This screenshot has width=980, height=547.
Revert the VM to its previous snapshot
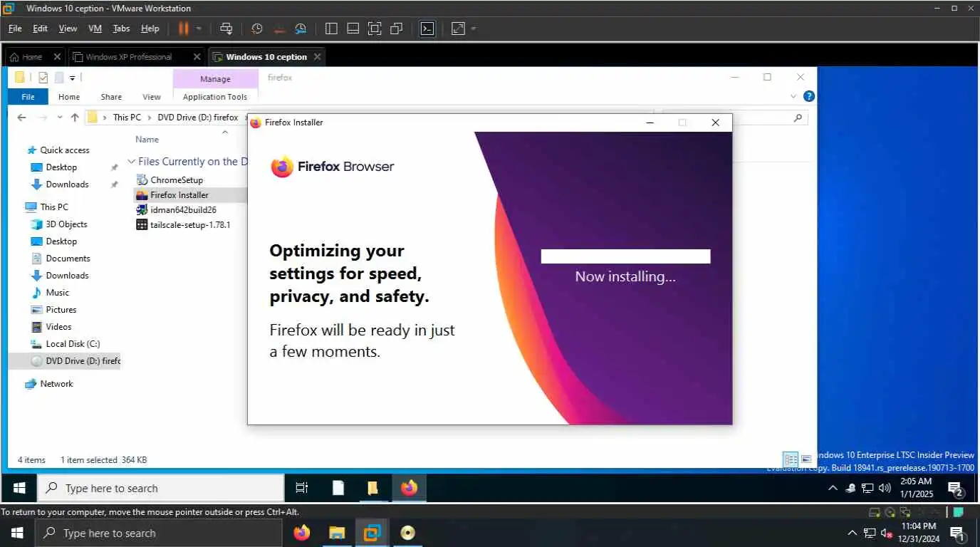click(279, 28)
